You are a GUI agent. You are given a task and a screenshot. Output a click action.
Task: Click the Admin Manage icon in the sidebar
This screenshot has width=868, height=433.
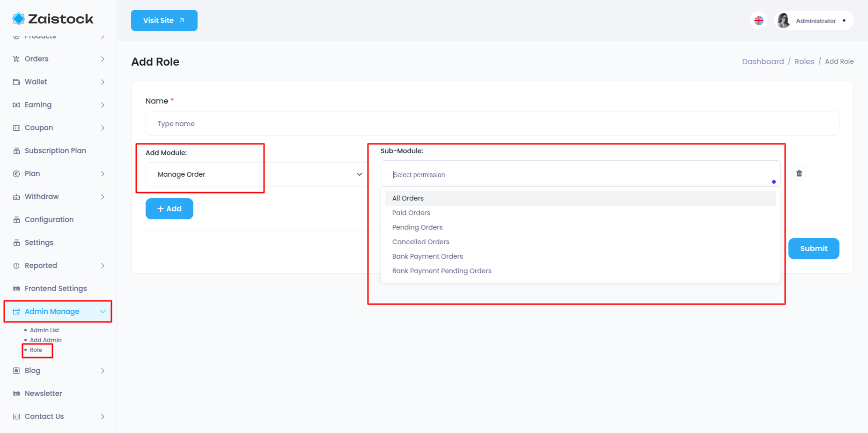coord(16,312)
